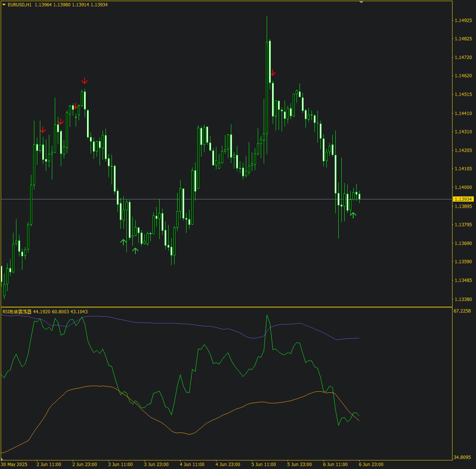Click the 6 Jun 23:00 time label

pyautogui.click(x=371, y=465)
